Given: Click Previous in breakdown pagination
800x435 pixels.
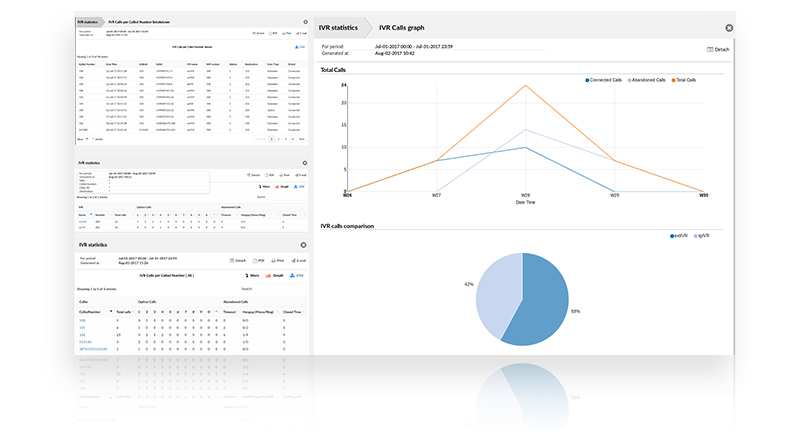Looking at the screenshot, I should pos(261,139).
